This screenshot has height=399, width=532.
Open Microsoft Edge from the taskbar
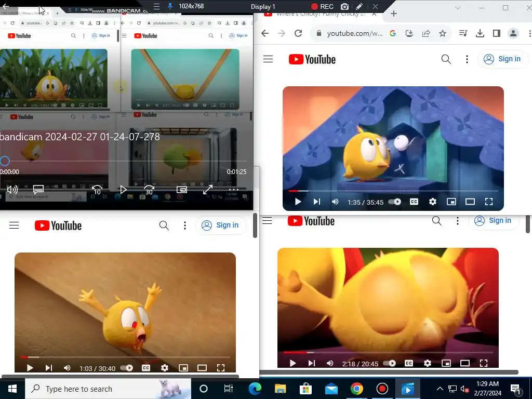255,389
